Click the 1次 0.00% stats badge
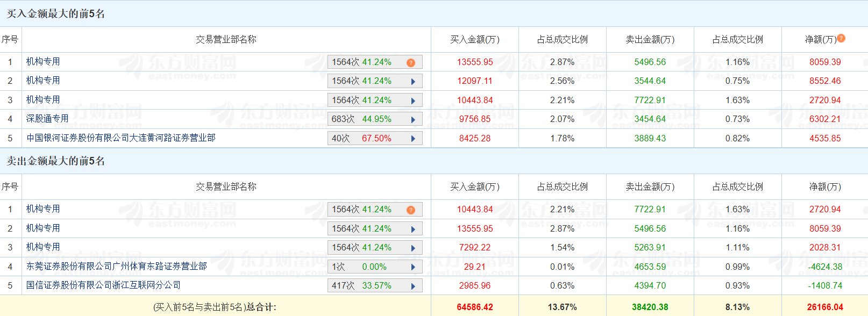868x316 pixels. pos(359,267)
